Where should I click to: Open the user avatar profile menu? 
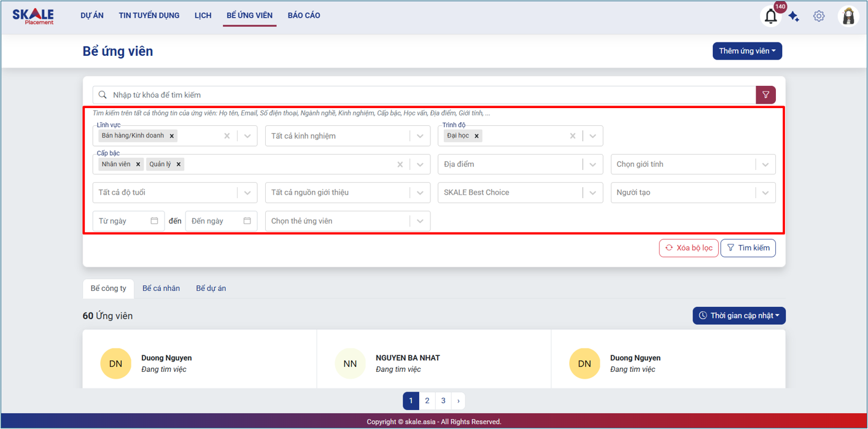pyautogui.click(x=848, y=17)
